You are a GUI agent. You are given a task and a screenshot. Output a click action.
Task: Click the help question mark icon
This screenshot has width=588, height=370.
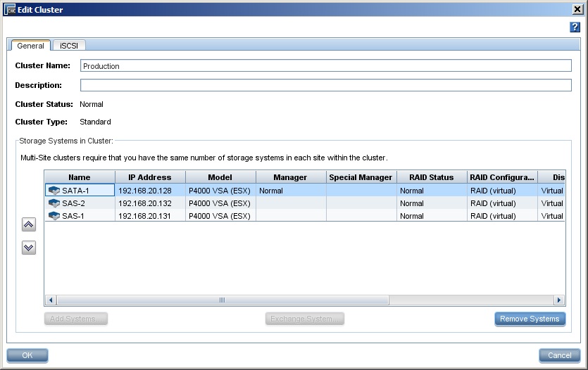[x=575, y=27]
